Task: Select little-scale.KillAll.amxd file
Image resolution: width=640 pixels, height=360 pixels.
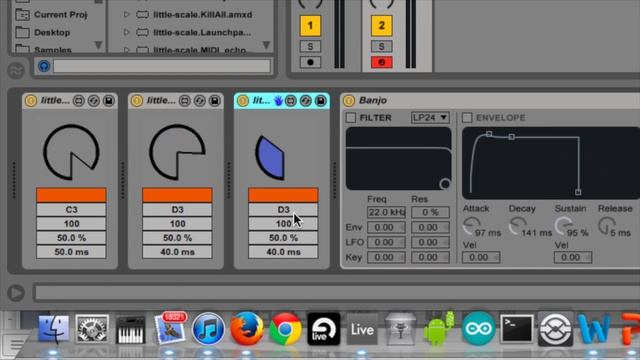Action: [x=203, y=15]
